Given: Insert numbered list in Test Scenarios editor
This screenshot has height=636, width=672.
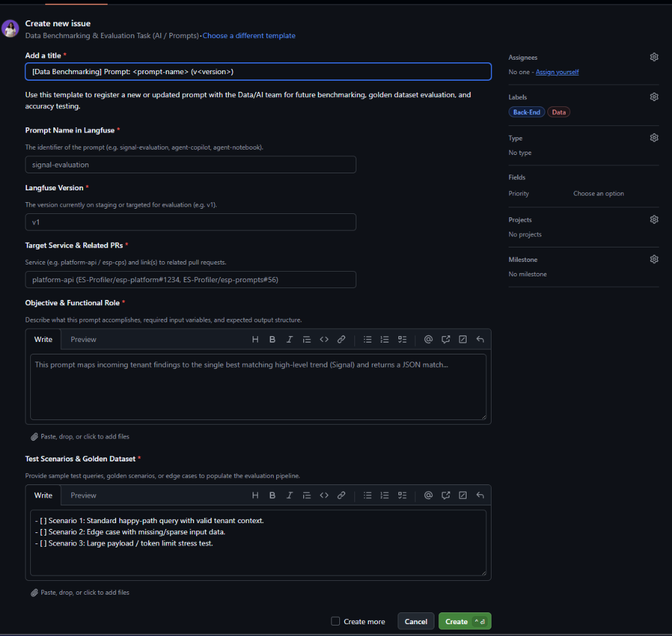Looking at the screenshot, I should tap(385, 496).
